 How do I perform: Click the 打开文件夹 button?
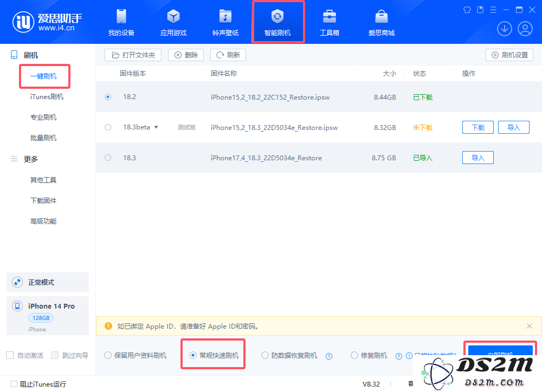[x=133, y=55]
